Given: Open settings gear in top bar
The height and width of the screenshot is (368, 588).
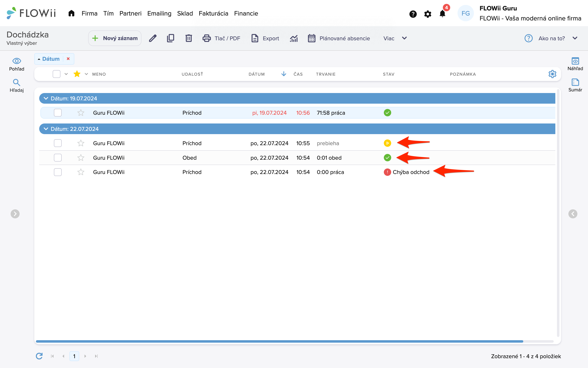Looking at the screenshot, I should click(428, 14).
